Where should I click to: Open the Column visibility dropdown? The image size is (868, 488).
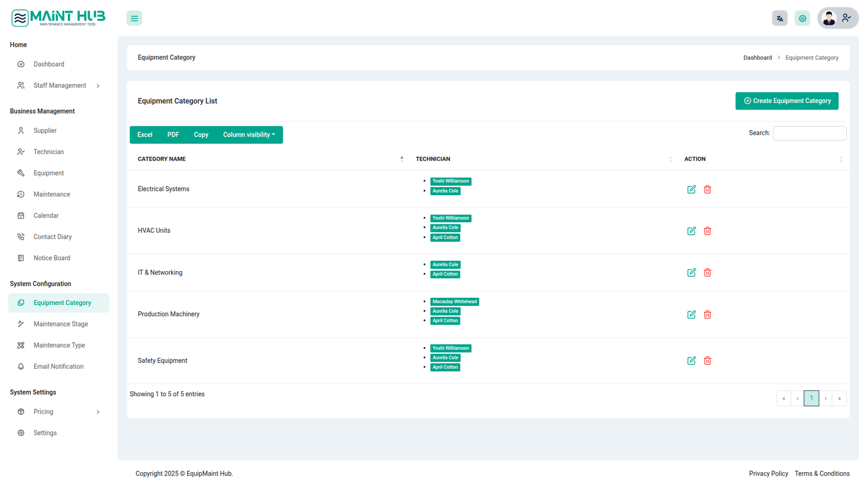pos(249,135)
